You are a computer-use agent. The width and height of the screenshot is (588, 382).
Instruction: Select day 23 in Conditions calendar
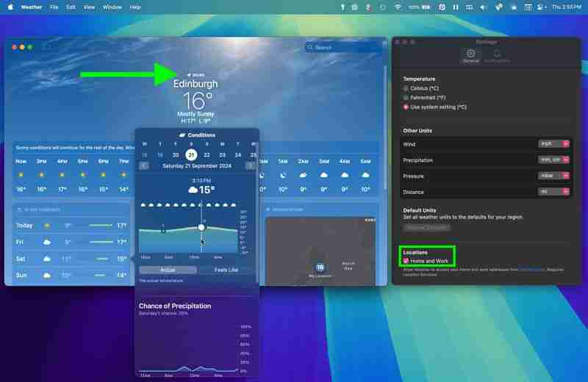click(223, 155)
